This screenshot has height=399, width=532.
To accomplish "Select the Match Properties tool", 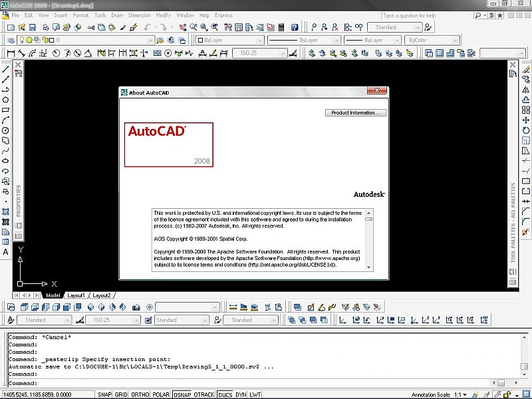I will point(123,26).
